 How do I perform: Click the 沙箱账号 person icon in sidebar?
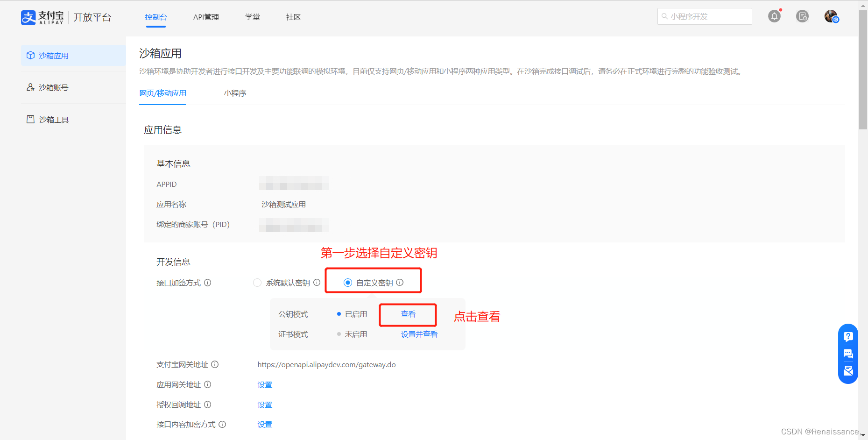[x=31, y=87]
